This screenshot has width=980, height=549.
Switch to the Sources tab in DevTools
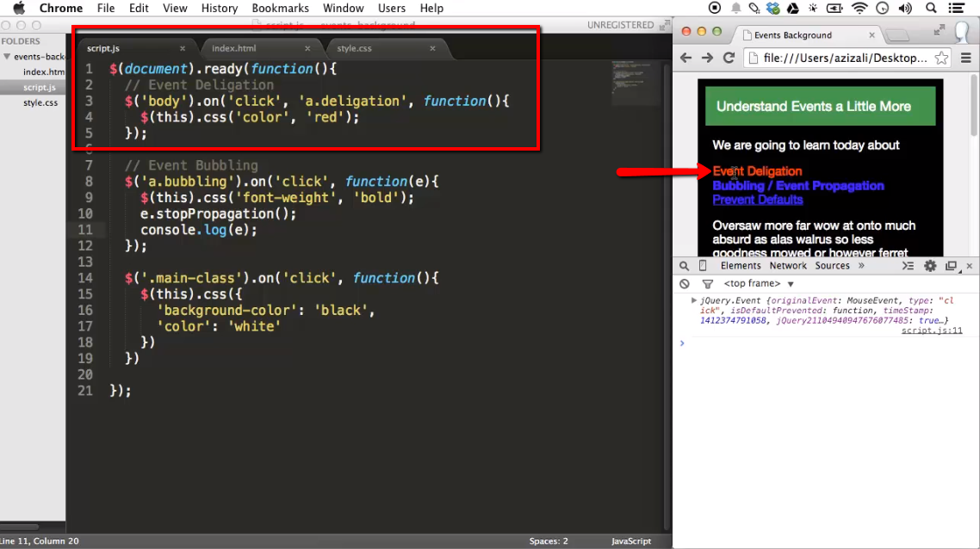tap(833, 266)
